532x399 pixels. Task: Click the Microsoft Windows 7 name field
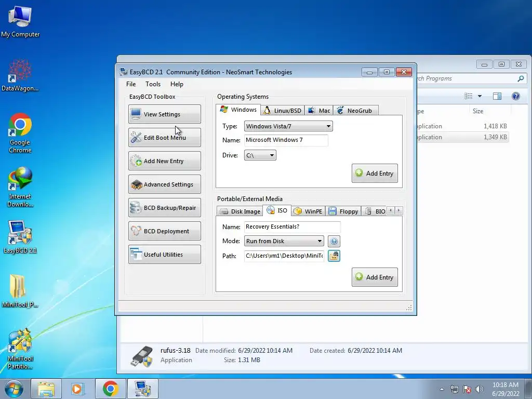tap(286, 140)
